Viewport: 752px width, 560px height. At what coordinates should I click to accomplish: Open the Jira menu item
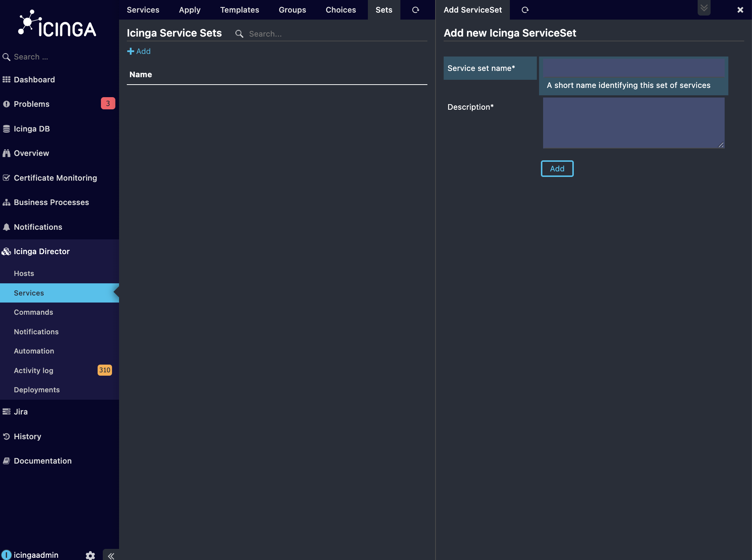[60, 412]
